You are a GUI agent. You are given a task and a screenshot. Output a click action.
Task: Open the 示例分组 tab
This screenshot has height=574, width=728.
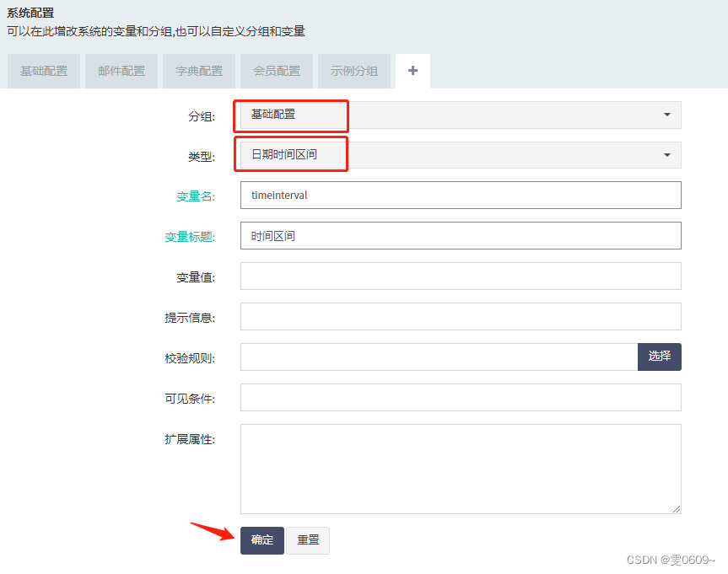pos(354,71)
